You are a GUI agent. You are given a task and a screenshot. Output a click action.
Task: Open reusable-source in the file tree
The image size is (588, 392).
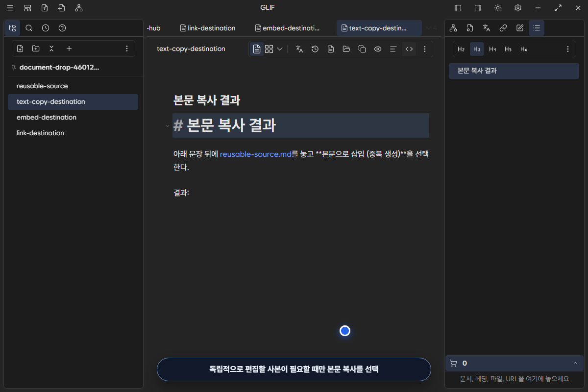(73, 86)
